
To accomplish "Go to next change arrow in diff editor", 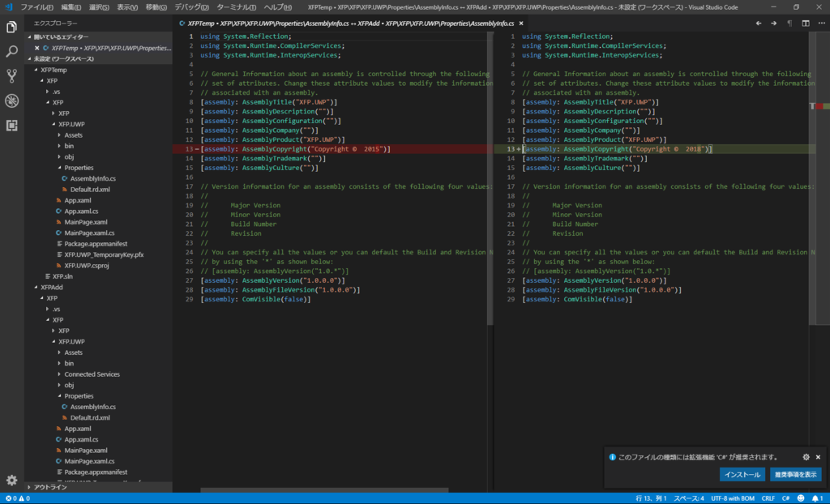I will 774,23.
